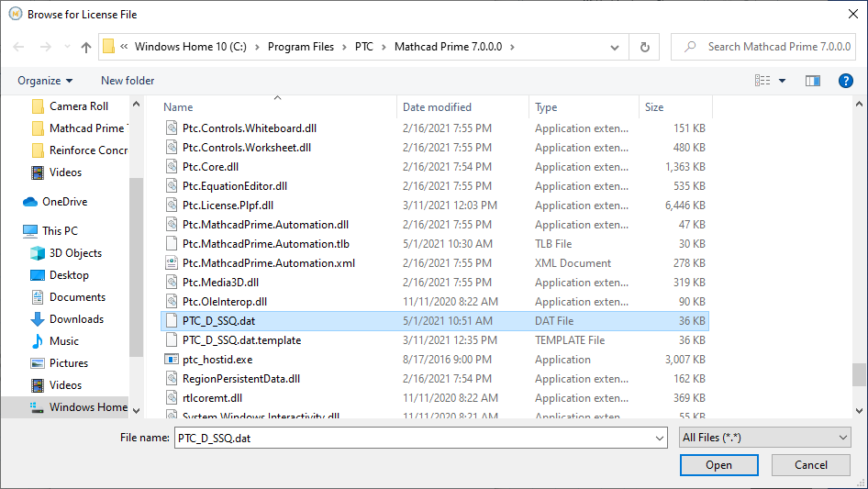
Task: Open the Organize menu
Action: (x=45, y=81)
